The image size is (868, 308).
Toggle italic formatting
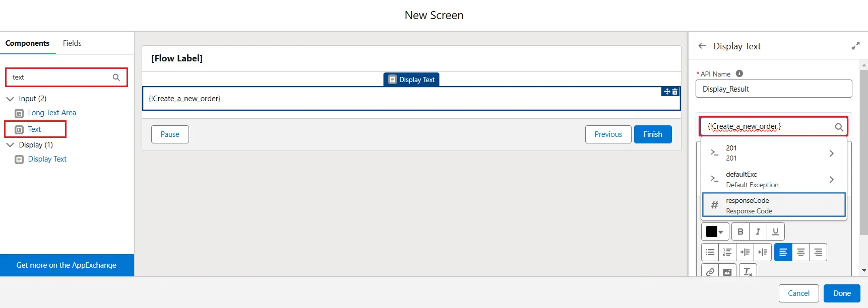coord(758,232)
